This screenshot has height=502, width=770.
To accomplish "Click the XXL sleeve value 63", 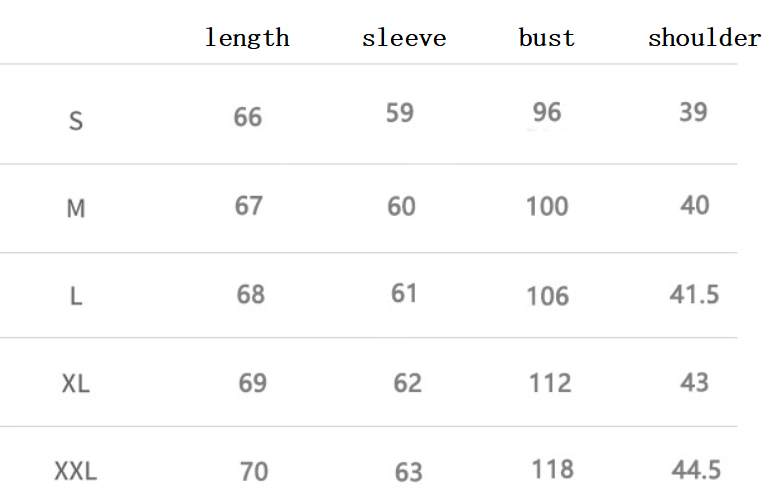I will pyautogui.click(x=408, y=471).
